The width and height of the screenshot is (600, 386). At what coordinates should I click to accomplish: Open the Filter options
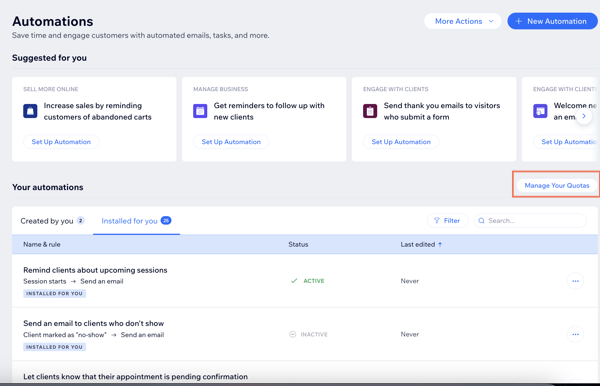pos(447,221)
